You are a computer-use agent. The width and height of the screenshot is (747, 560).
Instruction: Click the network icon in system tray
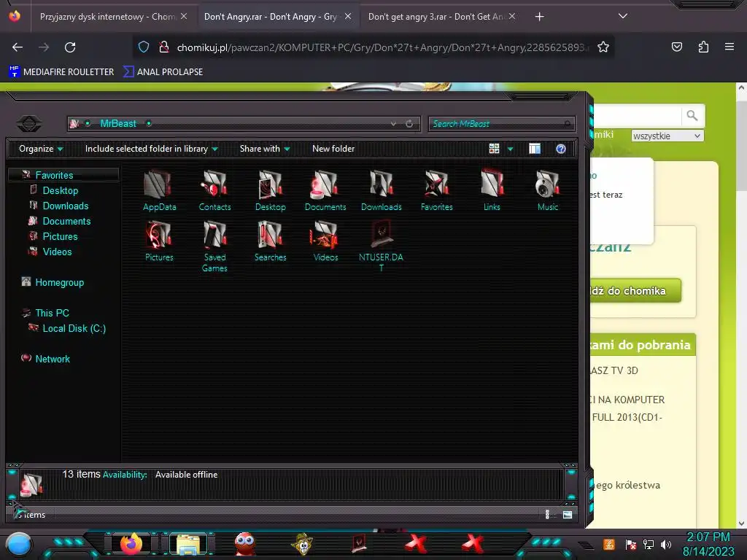(649, 544)
